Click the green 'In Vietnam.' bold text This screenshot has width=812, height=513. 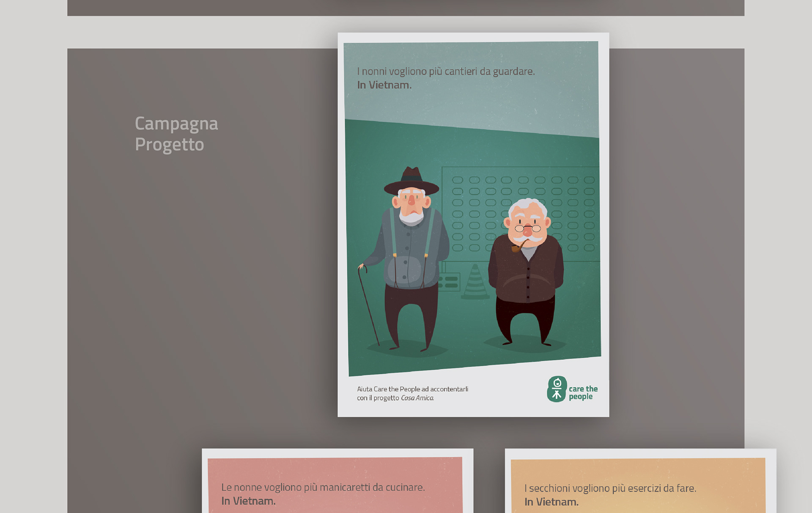click(384, 85)
